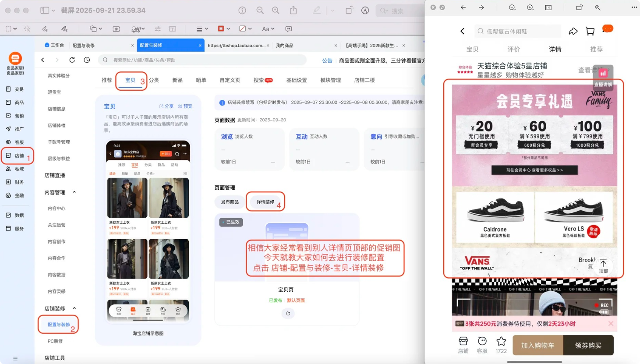Screen dimensions: 640x364
Task: Select the 新品 tab in the decoration page
Action: [177, 80]
